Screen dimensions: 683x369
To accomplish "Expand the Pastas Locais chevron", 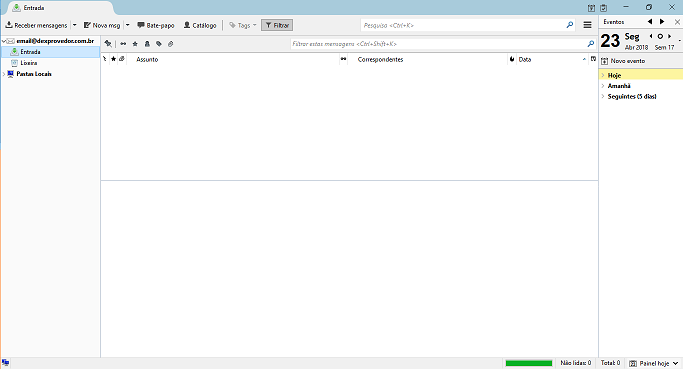I will click(x=4, y=74).
